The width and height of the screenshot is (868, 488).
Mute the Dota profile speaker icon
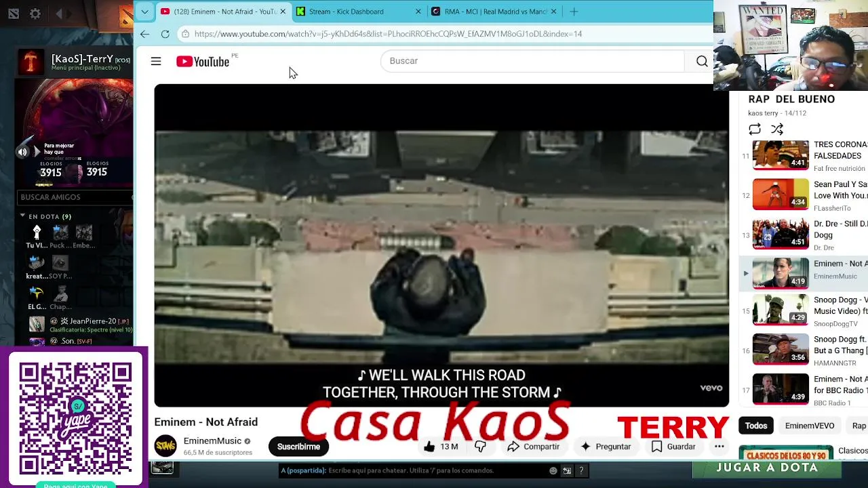point(22,152)
